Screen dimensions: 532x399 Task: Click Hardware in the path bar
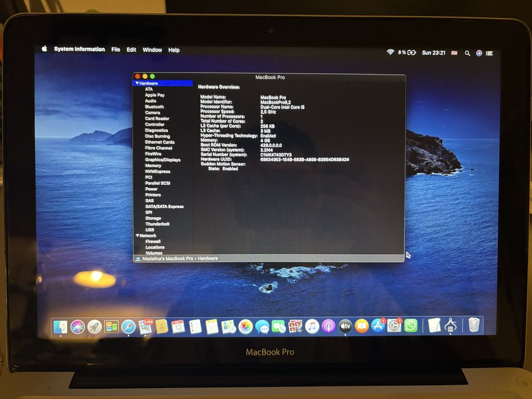point(208,259)
